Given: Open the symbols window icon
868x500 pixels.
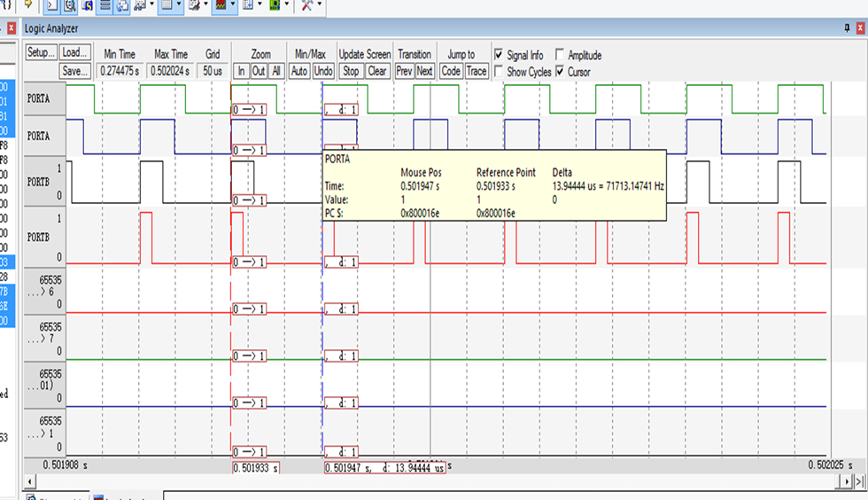Looking at the screenshot, I should click(88, 5).
